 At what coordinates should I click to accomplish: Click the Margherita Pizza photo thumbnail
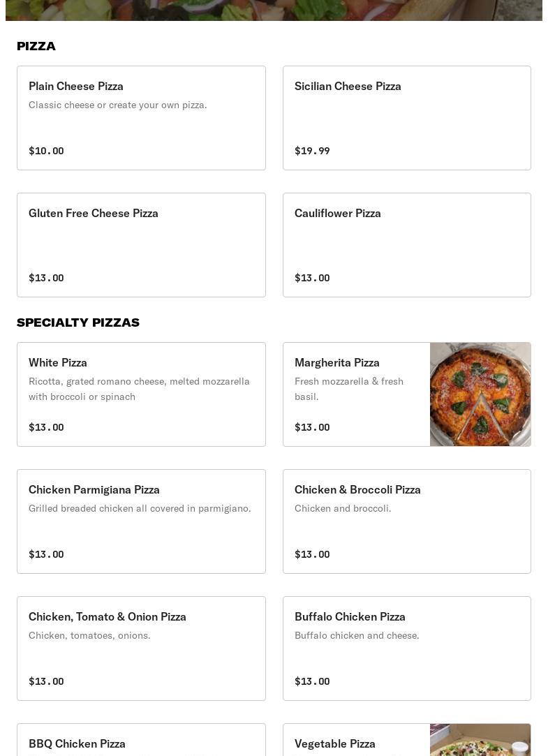[480, 394]
